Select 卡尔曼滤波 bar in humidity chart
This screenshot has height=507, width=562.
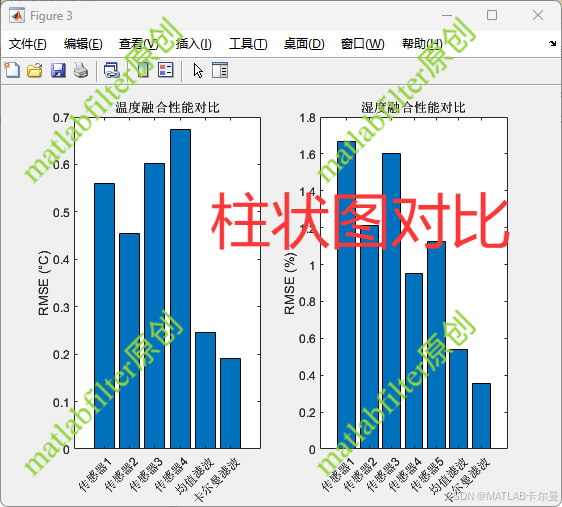pos(481,416)
